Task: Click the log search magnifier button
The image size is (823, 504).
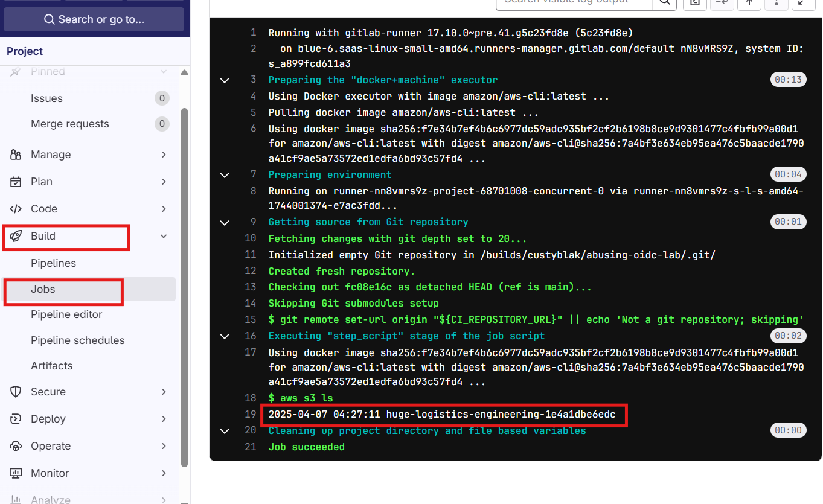Action: pyautogui.click(x=664, y=3)
